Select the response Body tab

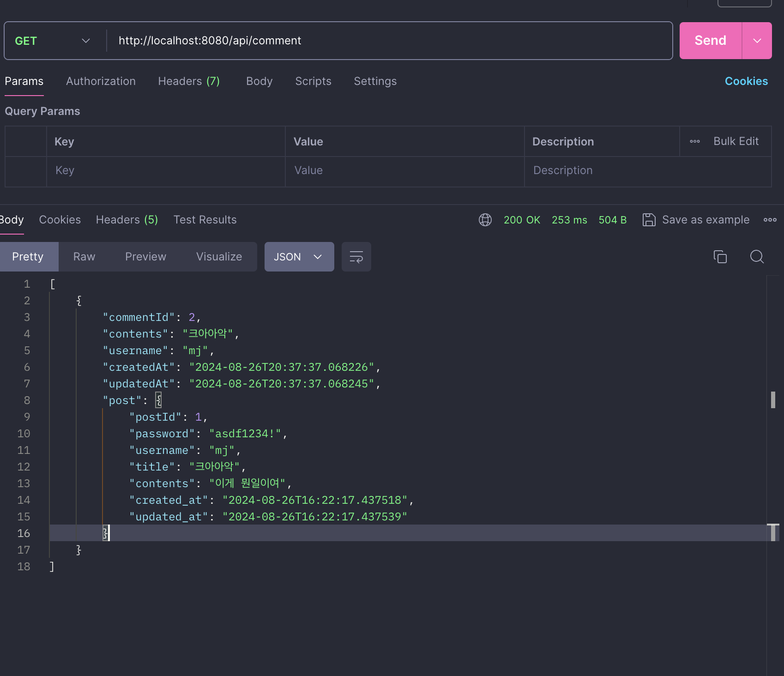tap(12, 220)
